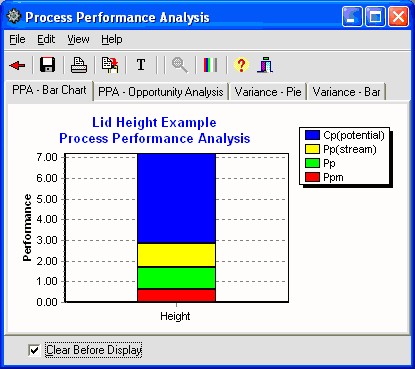Click the red Ppm bar segment
The height and width of the screenshot is (369, 415).
click(176, 295)
